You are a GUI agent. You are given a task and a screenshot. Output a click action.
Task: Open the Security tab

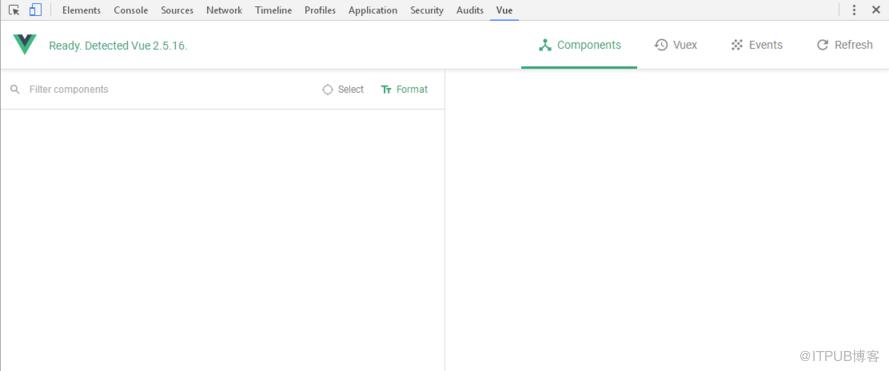point(427,10)
